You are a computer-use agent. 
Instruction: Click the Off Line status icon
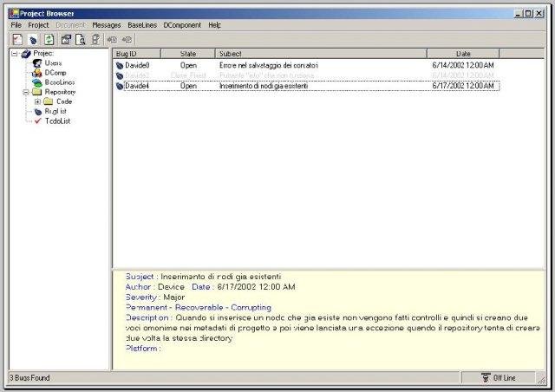pos(486,377)
